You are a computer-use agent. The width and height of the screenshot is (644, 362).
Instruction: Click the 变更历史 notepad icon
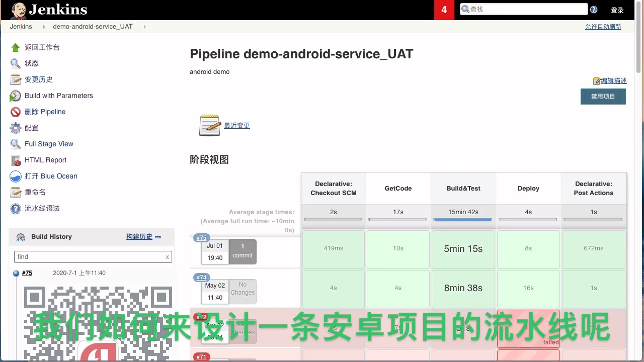(16, 79)
